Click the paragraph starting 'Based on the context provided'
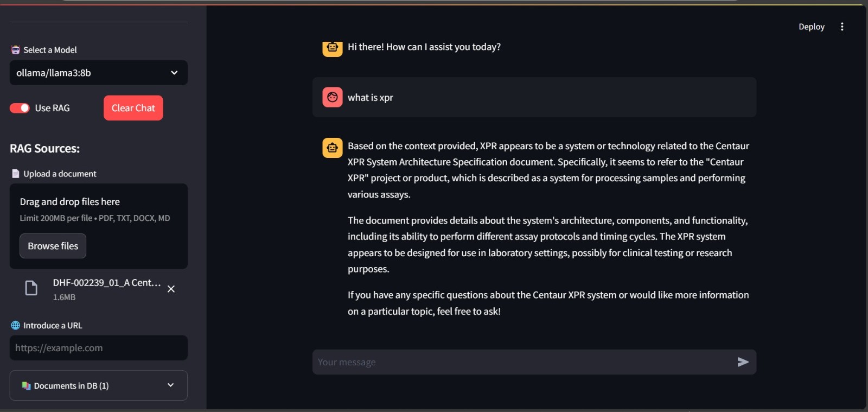Viewport: 868px width, 412px height. [x=548, y=170]
